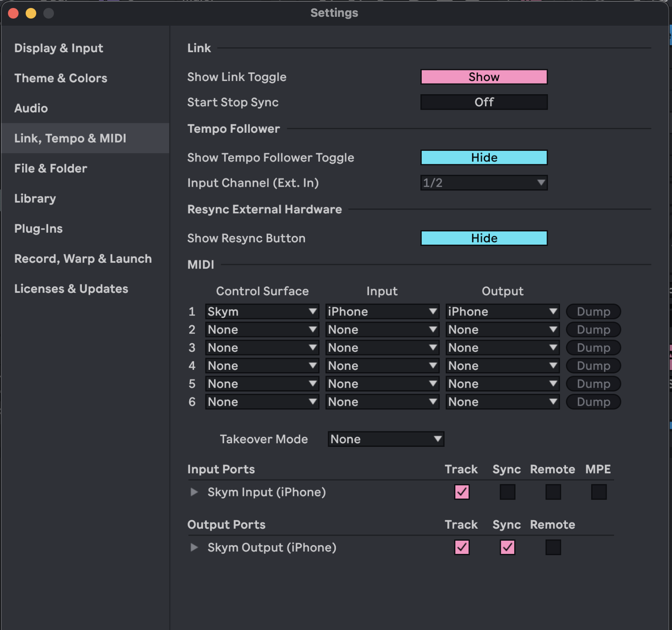Screen dimensions: 672x630
Task: Change Control Surface 1 from Skym
Action: (262, 311)
